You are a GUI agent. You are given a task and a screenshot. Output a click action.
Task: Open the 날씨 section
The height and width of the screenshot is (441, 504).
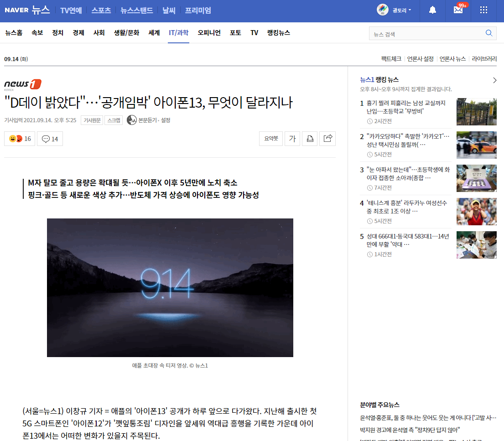(x=169, y=10)
